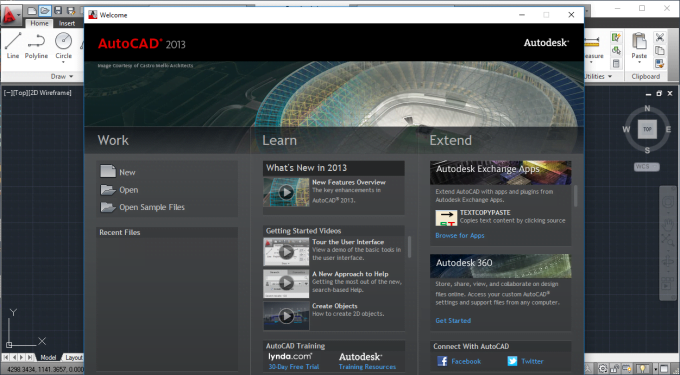Screen dimensions: 680x375
Task: Click the Facebook logo icon
Action: 442,361
